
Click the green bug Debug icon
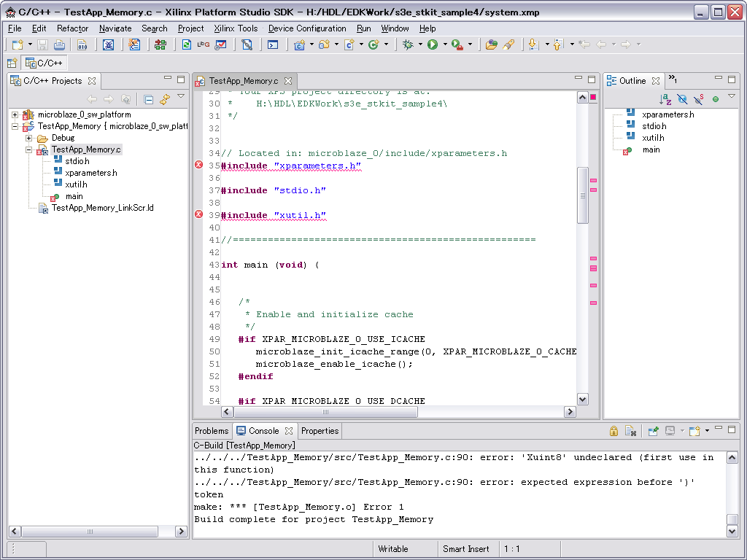408,44
